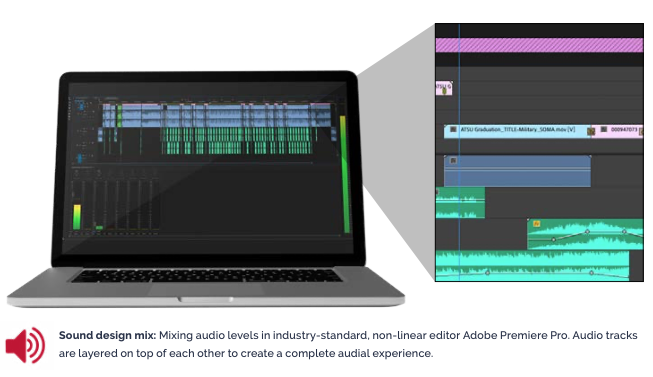Click the tall green master meter on laptop

[345, 174]
